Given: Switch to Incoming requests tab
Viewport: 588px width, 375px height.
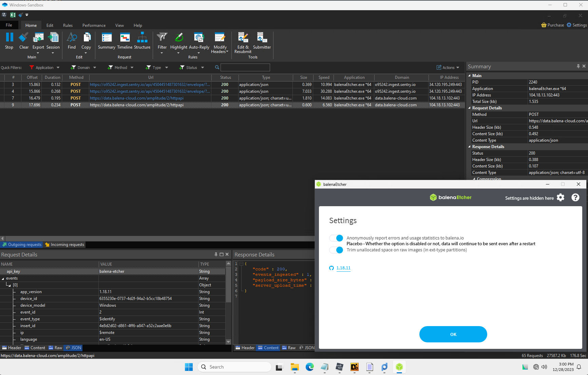Looking at the screenshot, I should pos(65,245).
